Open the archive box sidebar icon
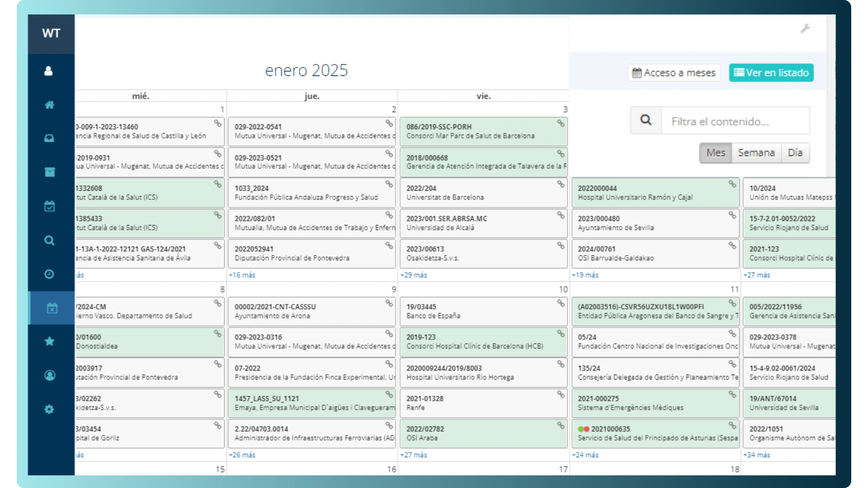Screen dimensions: 868x488 click(49, 172)
